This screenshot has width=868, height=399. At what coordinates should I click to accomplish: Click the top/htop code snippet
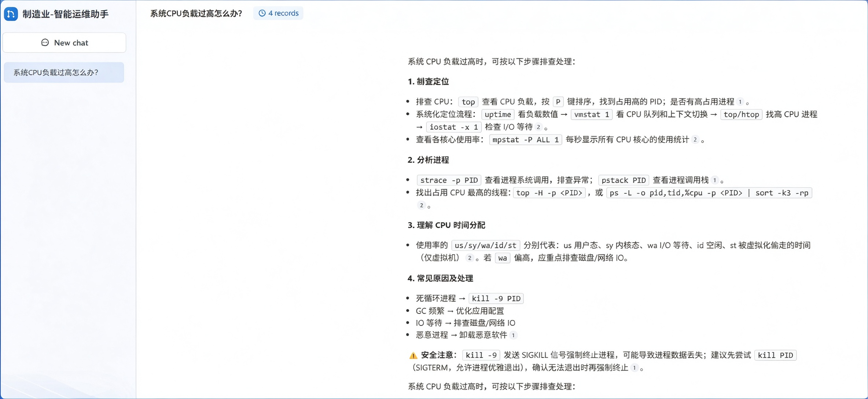pos(741,114)
